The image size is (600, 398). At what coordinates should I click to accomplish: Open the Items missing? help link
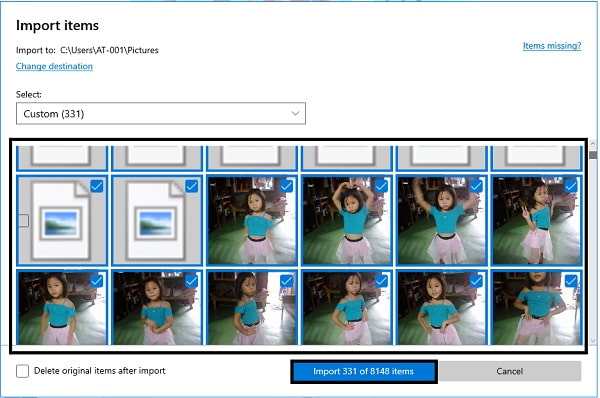click(x=552, y=46)
